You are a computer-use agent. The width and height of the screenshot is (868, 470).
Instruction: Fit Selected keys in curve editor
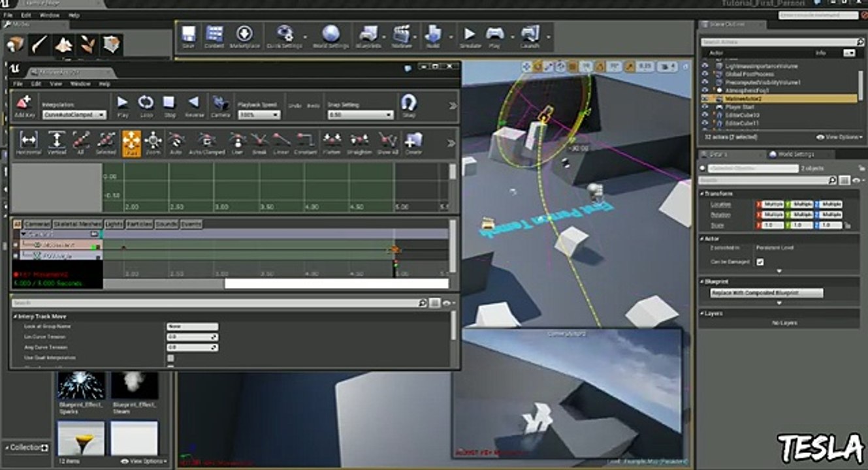pos(106,143)
